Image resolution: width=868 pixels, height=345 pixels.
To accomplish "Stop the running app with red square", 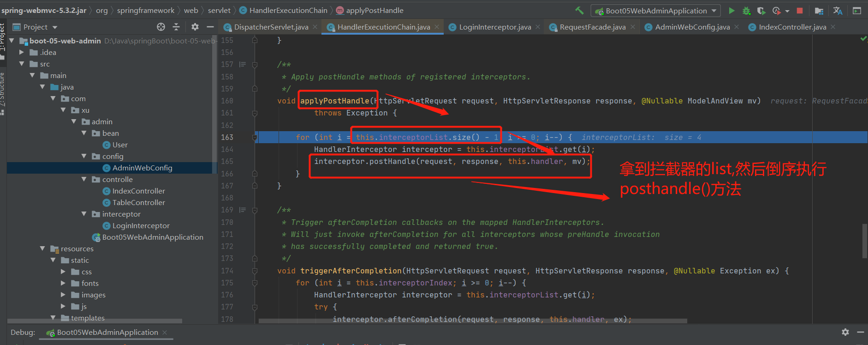I will pos(800,11).
